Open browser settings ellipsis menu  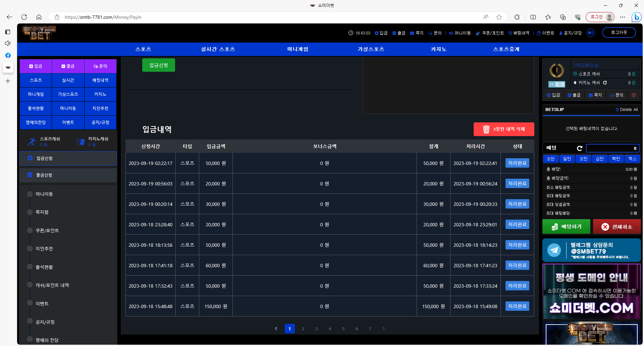coord(623,17)
